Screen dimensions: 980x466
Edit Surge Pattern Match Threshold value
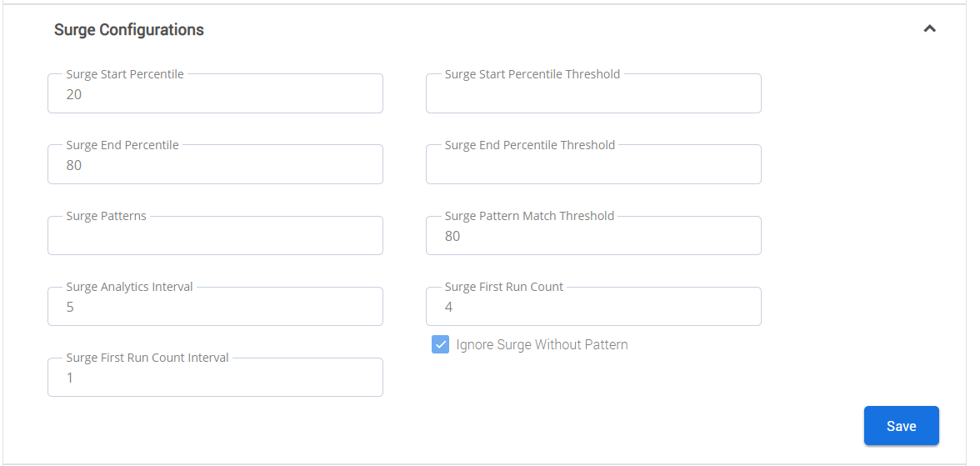(x=593, y=235)
